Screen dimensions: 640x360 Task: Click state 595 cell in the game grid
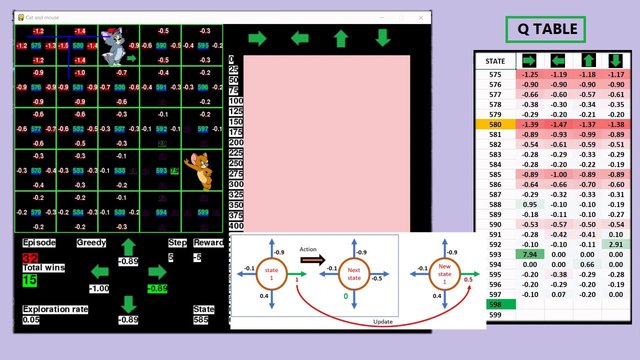[x=202, y=46]
